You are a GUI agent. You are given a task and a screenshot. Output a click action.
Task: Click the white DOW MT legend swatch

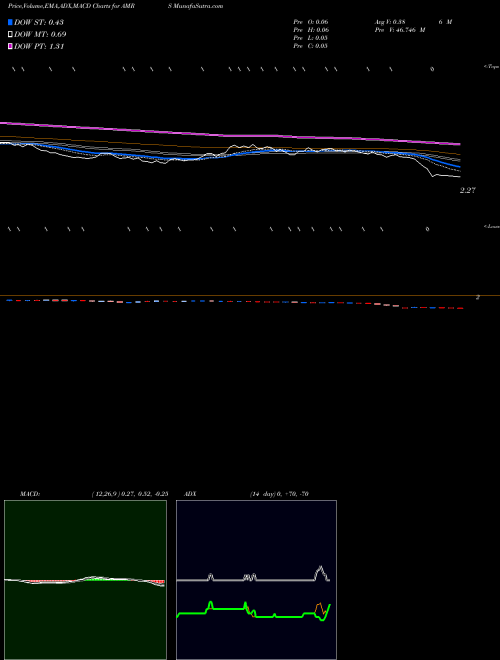click(x=10, y=34)
